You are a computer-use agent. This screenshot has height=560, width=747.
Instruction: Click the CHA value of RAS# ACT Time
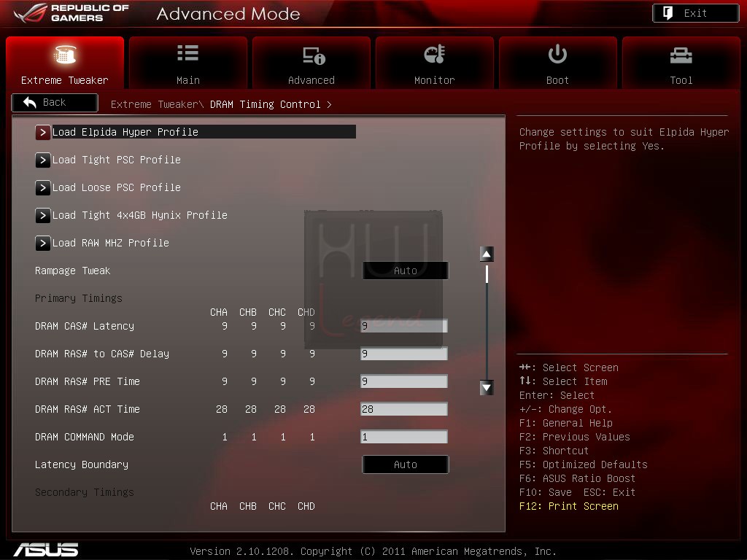222,409
